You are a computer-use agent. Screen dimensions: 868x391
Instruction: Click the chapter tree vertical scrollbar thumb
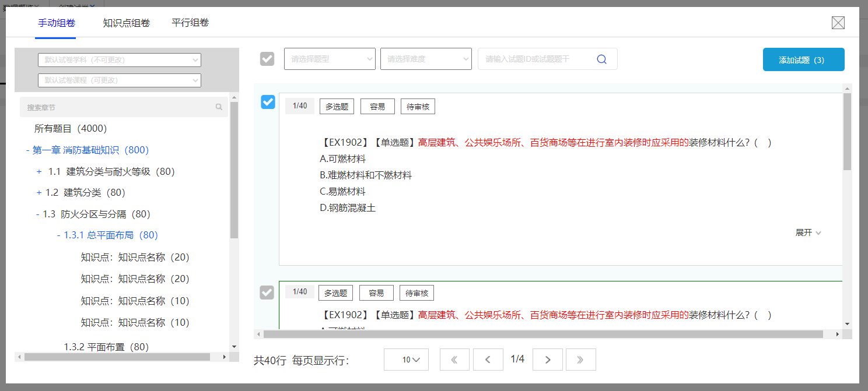pos(235,170)
